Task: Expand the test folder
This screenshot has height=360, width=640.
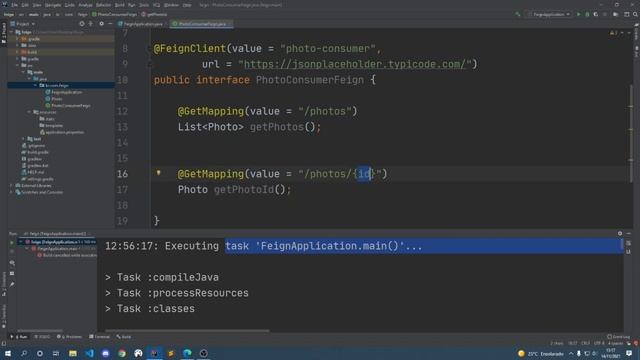Action: click(24, 139)
